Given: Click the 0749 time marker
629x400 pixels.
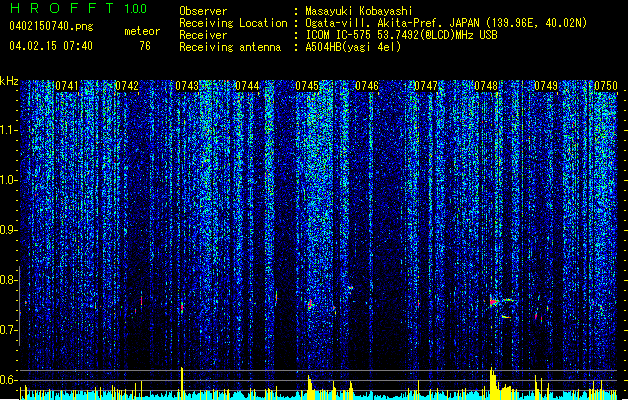Looking at the screenshot, I should (546, 86).
